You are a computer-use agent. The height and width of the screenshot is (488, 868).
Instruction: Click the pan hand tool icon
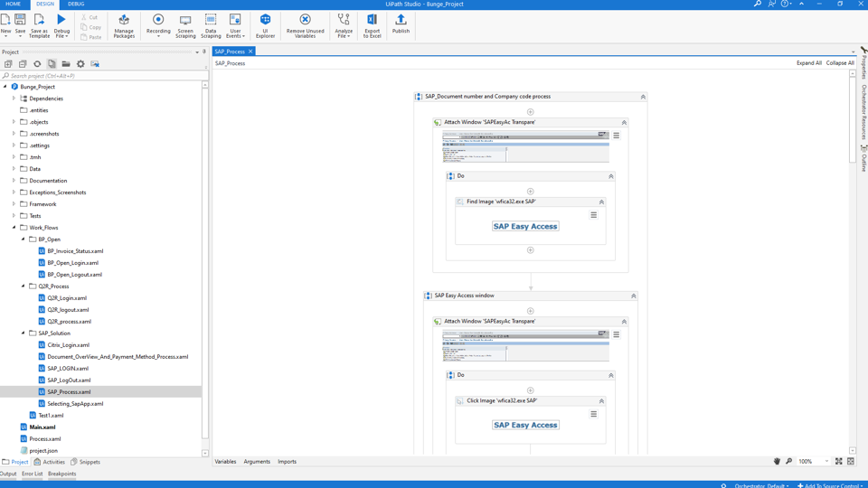coord(777,462)
